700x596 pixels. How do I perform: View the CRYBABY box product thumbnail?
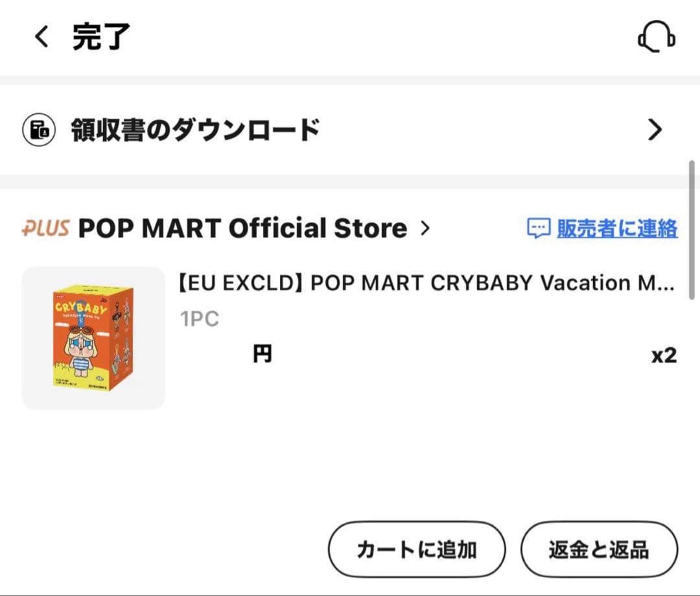point(93,337)
